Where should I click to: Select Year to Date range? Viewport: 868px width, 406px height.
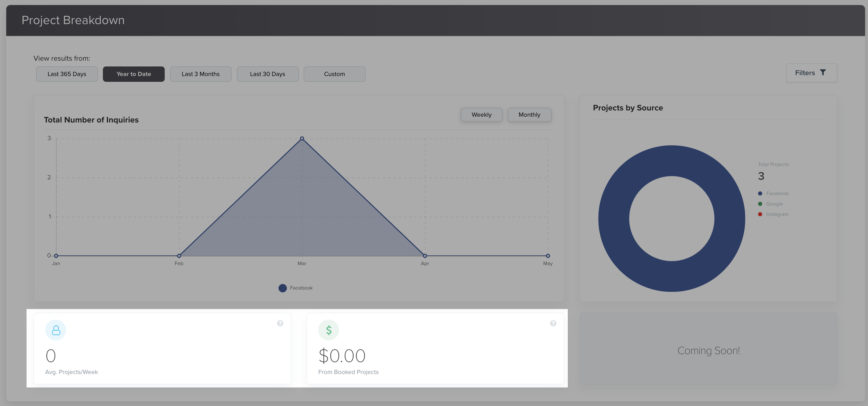pos(134,74)
